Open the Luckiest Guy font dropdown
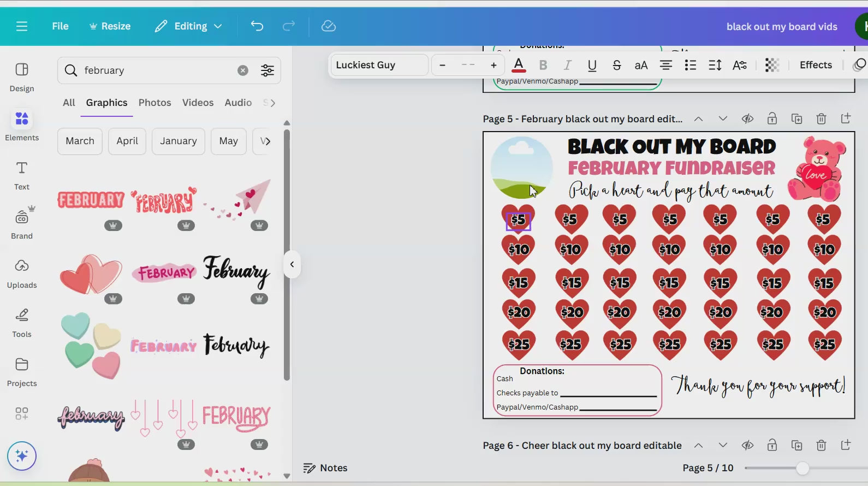This screenshot has width=868, height=486. click(379, 65)
